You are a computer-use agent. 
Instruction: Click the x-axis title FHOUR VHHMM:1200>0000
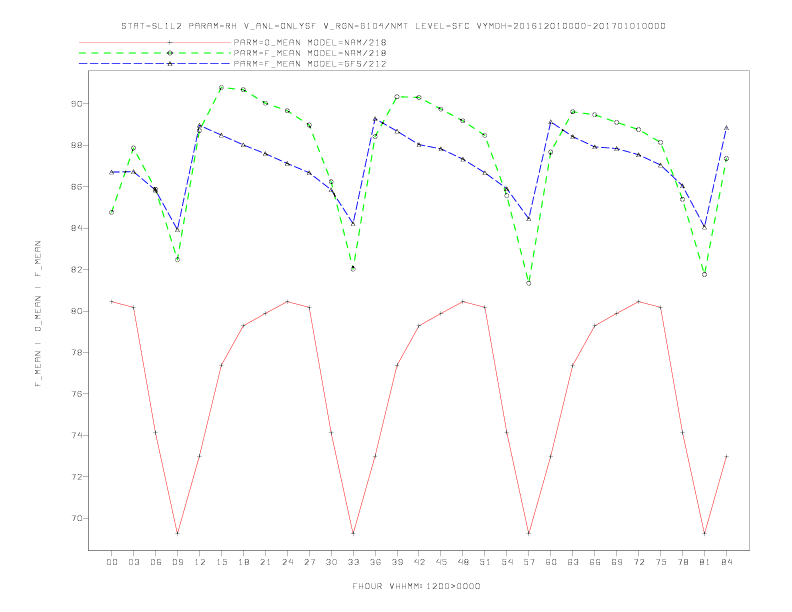[416, 586]
